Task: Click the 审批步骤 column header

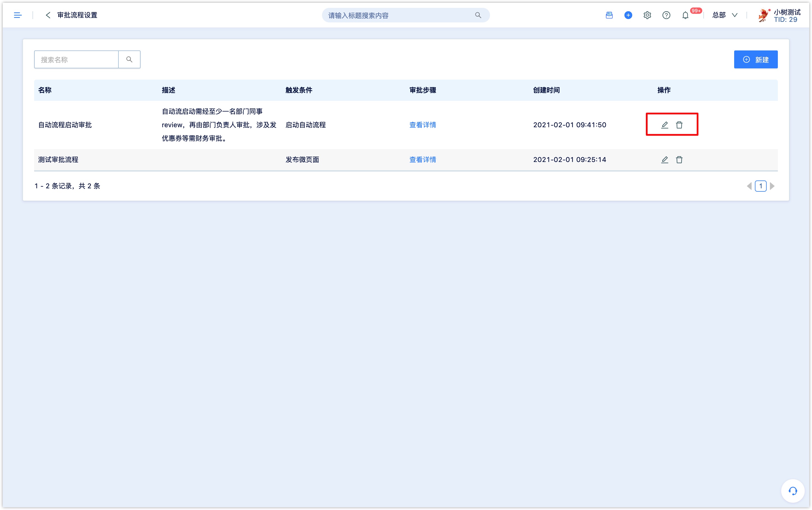Action: pyautogui.click(x=423, y=90)
